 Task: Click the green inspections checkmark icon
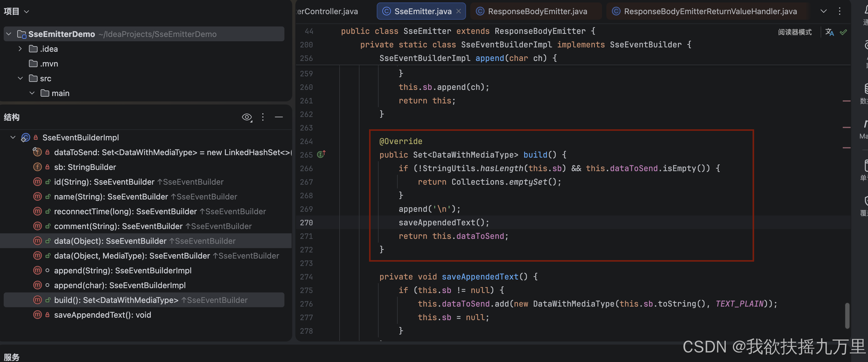click(x=843, y=32)
